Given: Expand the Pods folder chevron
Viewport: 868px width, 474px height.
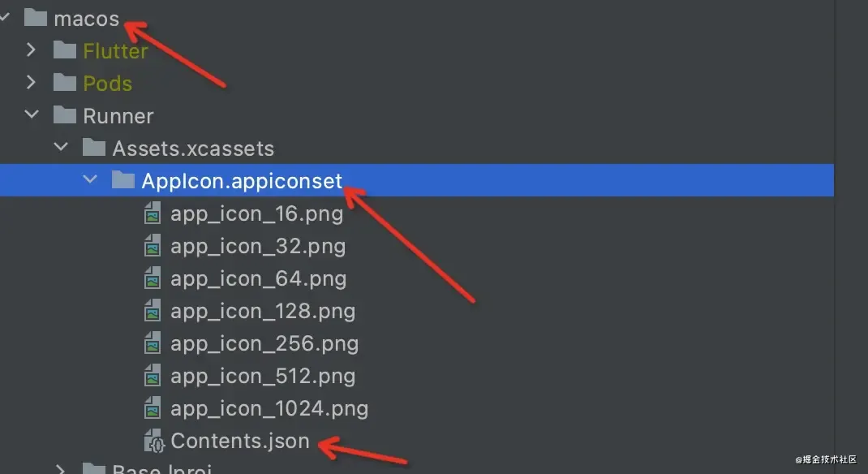Looking at the screenshot, I should (x=31, y=83).
